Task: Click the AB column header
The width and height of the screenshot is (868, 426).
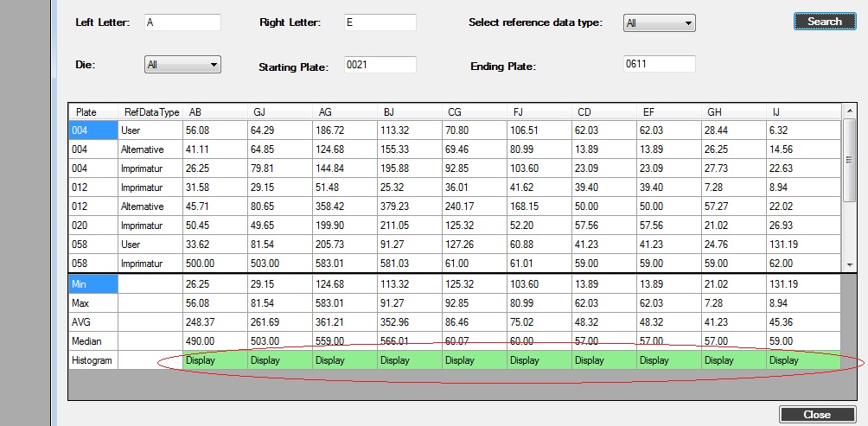Action: click(x=215, y=112)
